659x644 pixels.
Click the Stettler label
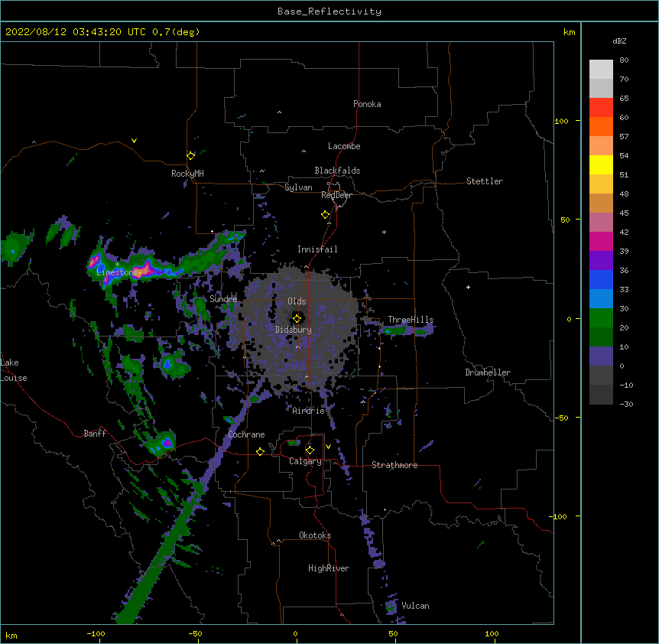tap(485, 181)
